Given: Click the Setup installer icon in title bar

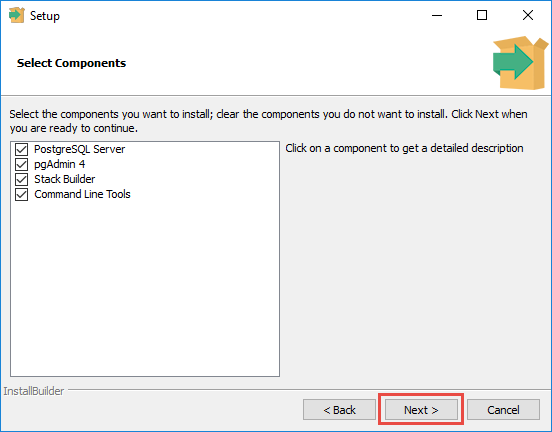Looking at the screenshot, I should [x=17, y=15].
